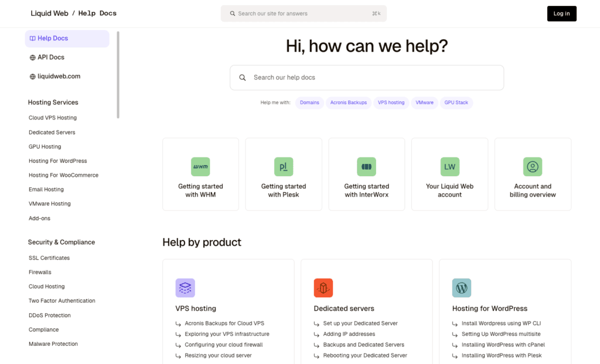Open 'Getting started with InterWorx' card title
This screenshot has height=364, width=600.
[367, 190]
